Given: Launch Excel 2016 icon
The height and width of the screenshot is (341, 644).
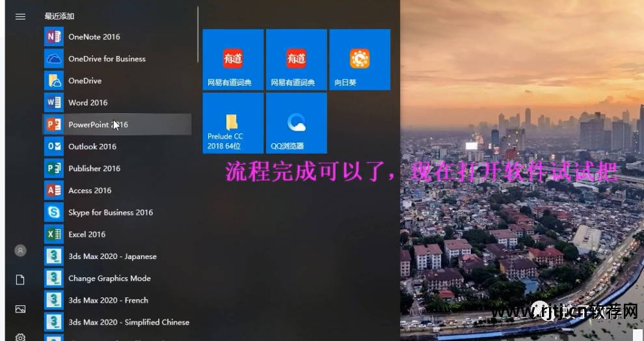Looking at the screenshot, I should pos(54,234).
